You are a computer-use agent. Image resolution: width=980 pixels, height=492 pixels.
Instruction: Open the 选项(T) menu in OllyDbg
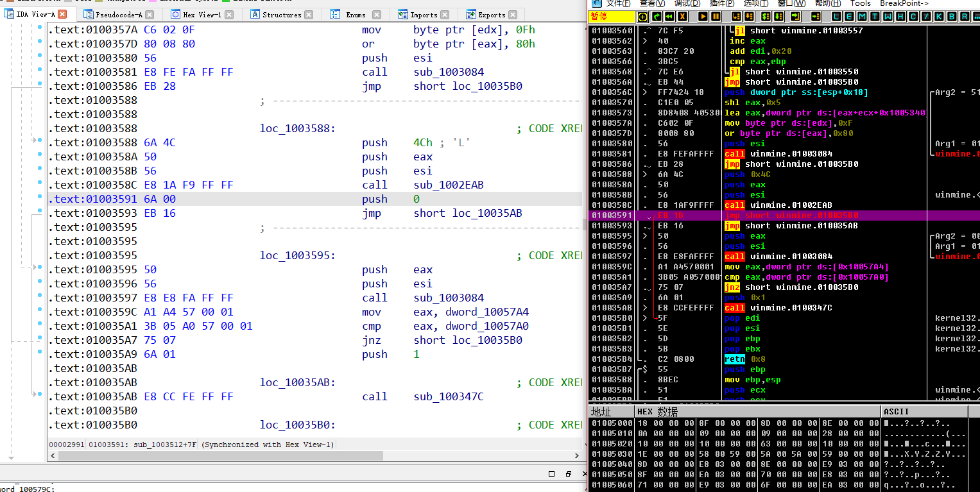[x=756, y=3]
